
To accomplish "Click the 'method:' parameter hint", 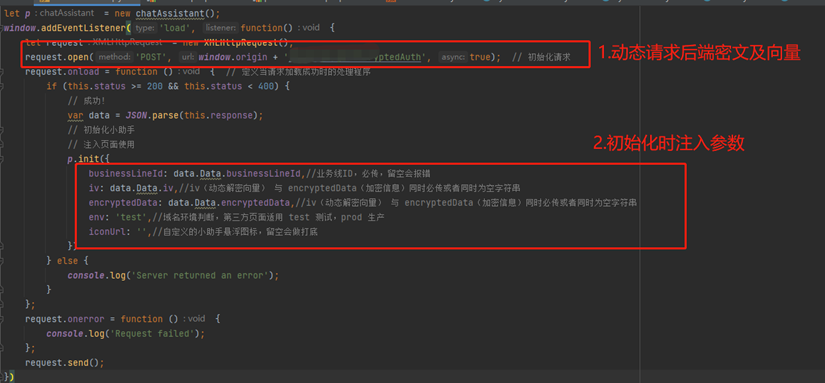I will [115, 57].
